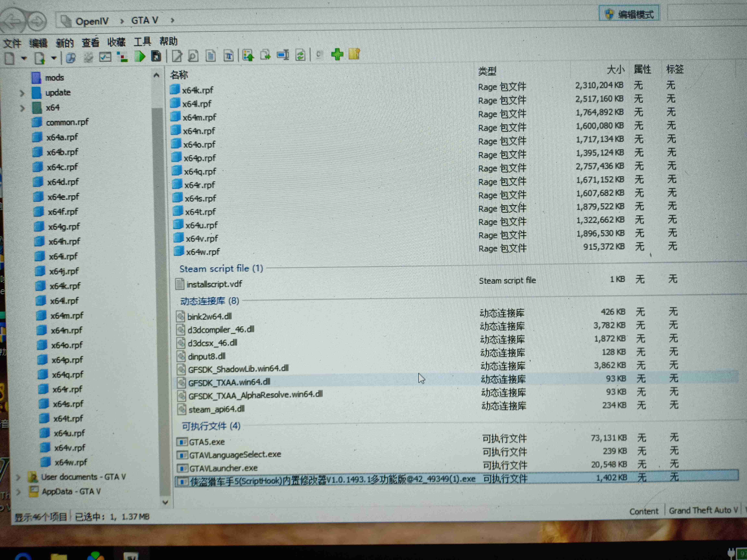The image size is (747, 560).
Task: Click the blue round tool icon in the toolbar
Action: [x=71, y=58]
